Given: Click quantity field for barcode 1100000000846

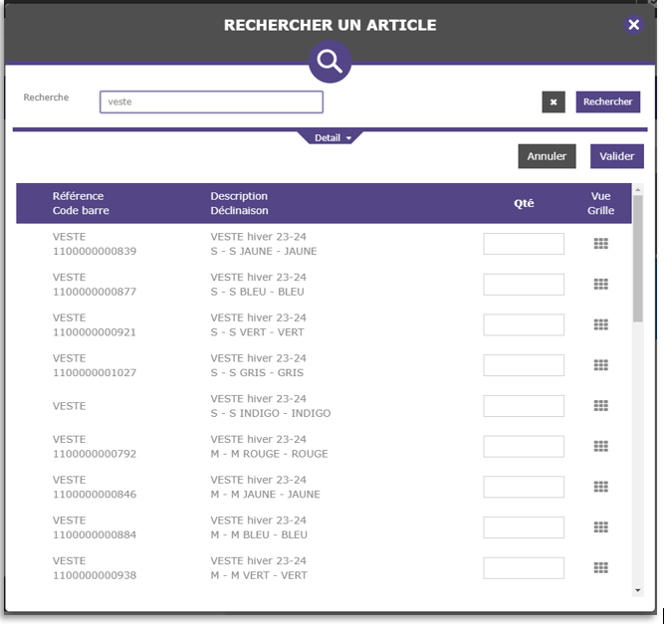Looking at the screenshot, I should pyautogui.click(x=524, y=487).
